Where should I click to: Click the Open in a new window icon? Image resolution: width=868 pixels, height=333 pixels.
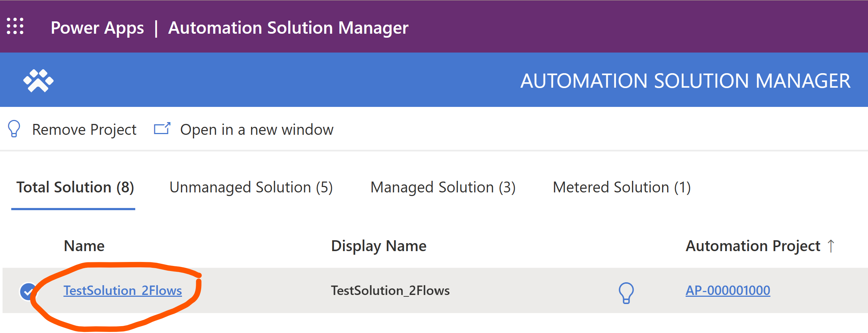[x=162, y=129]
